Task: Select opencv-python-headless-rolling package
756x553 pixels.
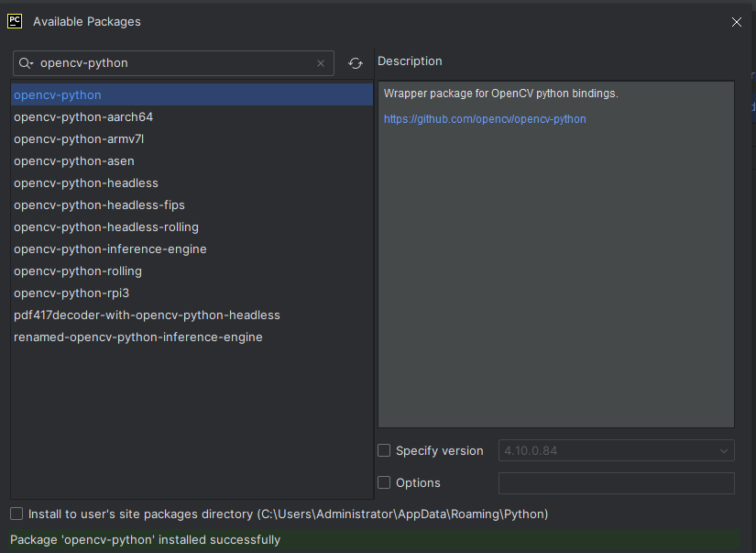Action: [x=192, y=227]
